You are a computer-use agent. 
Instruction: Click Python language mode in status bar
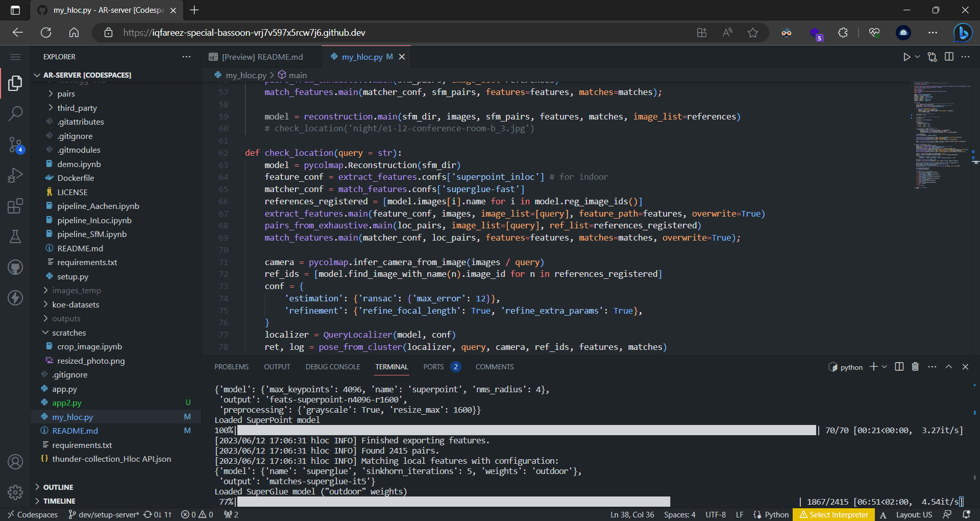point(776,514)
